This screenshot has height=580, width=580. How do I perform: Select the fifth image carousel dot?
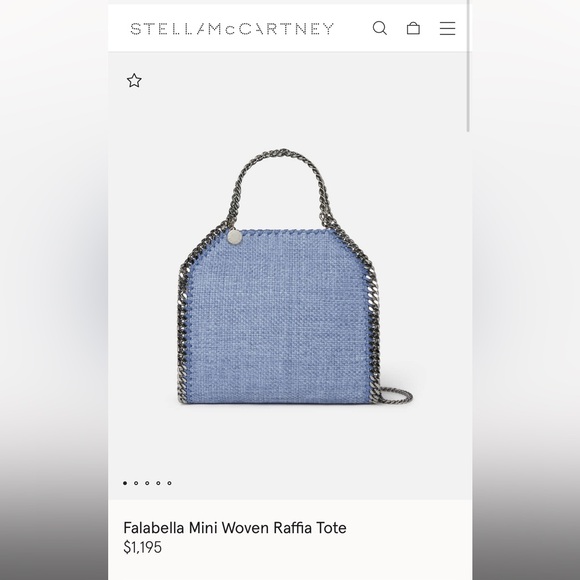[169, 483]
